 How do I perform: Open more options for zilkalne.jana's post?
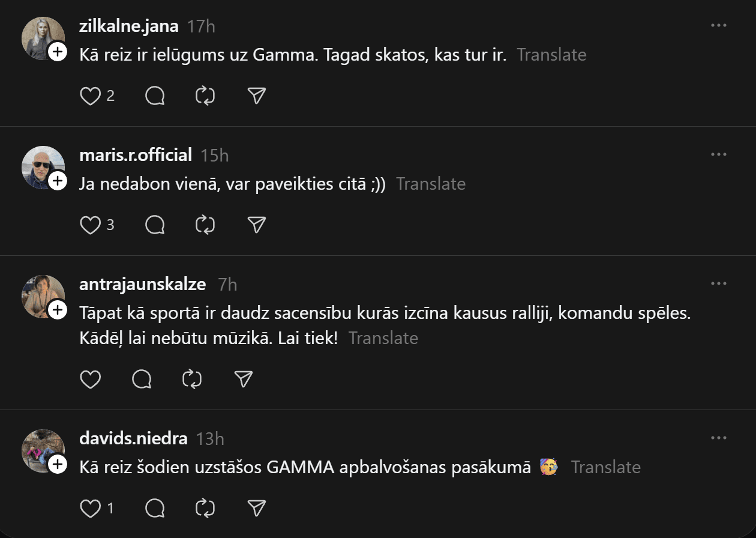pyautogui.click(x=718, y=26)
